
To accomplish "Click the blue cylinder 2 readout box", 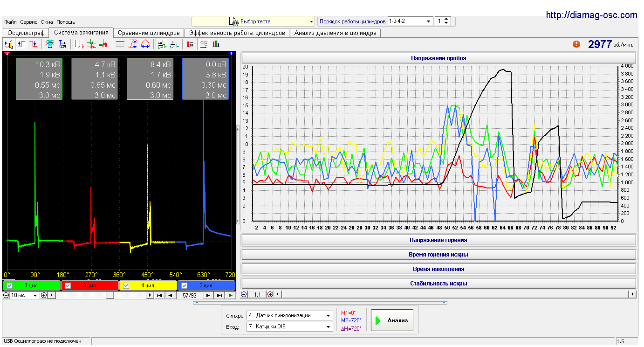I will [206, 79].
